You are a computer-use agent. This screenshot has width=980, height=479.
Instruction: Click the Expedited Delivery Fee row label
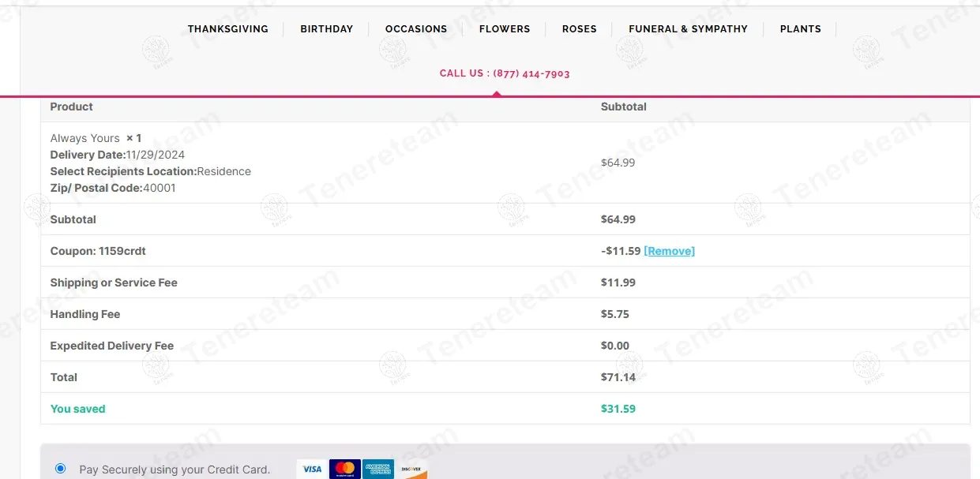point(111,346)
